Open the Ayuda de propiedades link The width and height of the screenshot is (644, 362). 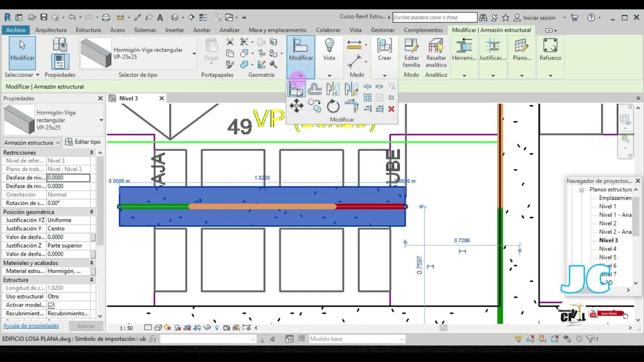coord(31,326)
